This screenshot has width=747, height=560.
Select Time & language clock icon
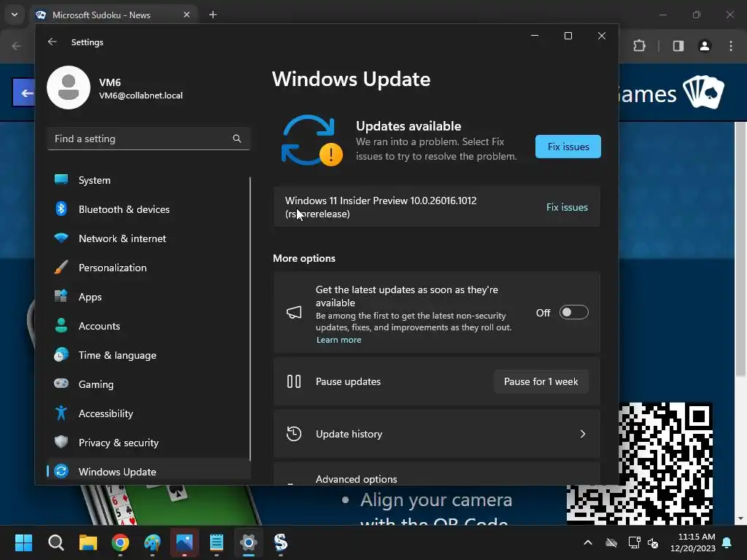(61, 355)
